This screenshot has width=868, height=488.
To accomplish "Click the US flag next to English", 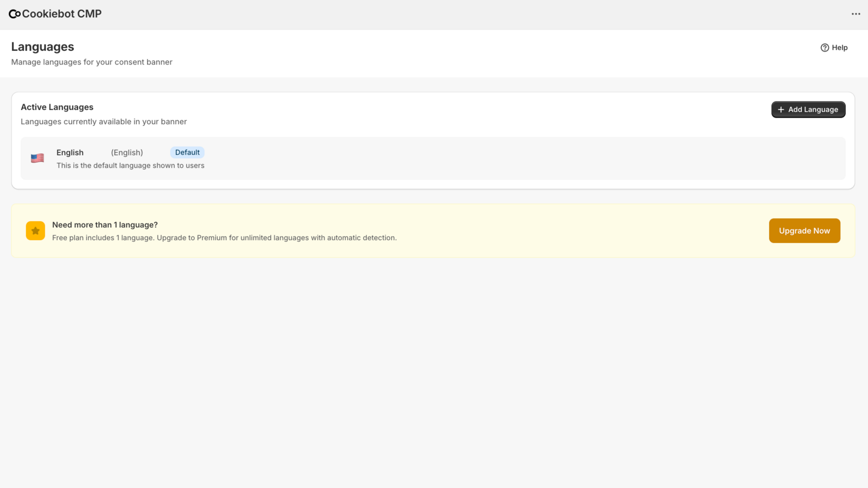I will pyautogui.click(x=37, y=157).
